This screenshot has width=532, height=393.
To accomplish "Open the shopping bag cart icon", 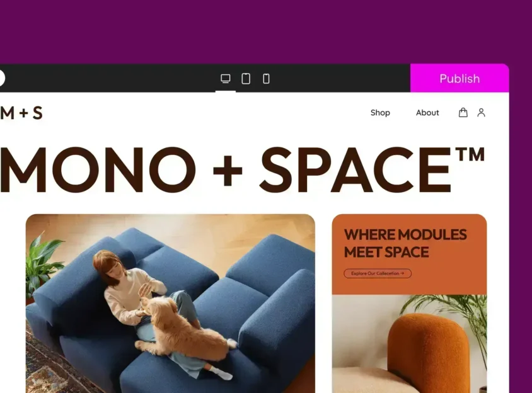I will (x=463, y=112).
